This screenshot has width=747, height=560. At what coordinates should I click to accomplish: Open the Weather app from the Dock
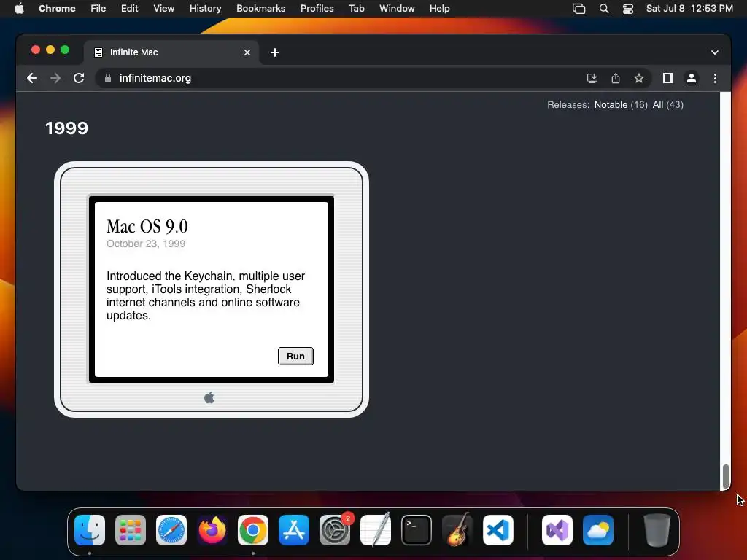tap(598, 529)
